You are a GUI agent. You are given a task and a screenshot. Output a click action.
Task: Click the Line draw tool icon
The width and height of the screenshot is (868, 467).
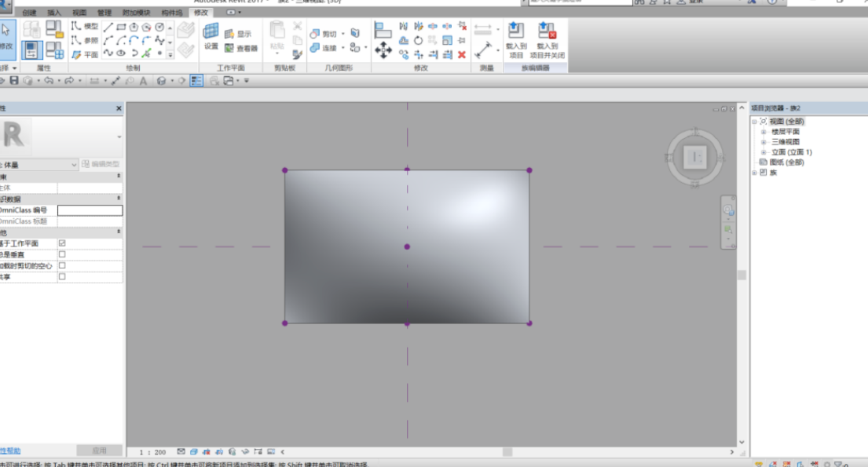108,27
